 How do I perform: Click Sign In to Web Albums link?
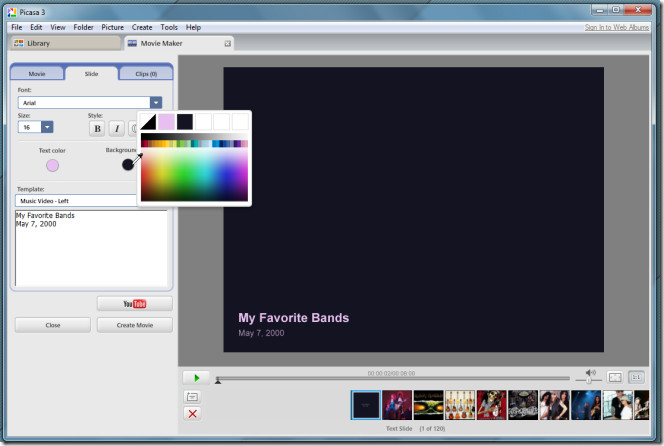617,27
